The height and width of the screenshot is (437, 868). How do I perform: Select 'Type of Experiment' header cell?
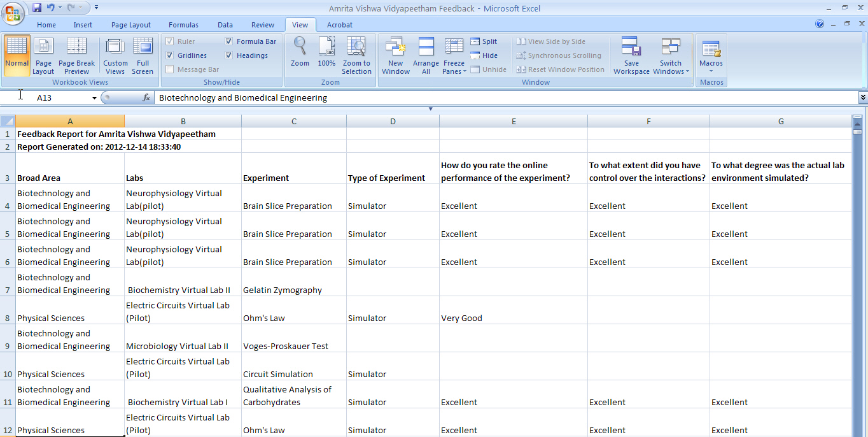[x=393, y=169]
